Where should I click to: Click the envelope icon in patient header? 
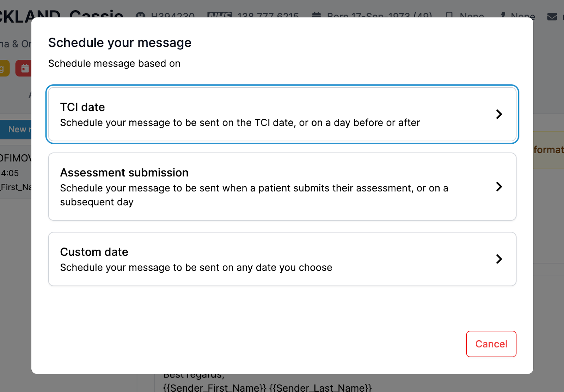tap(552, 16)
